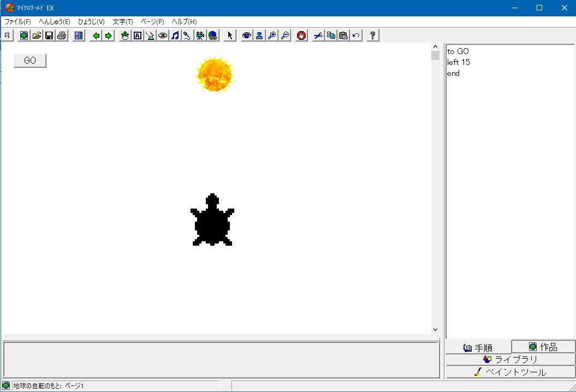Select the black pointer arrow tool
576x392 pixels.
(230, 35)
